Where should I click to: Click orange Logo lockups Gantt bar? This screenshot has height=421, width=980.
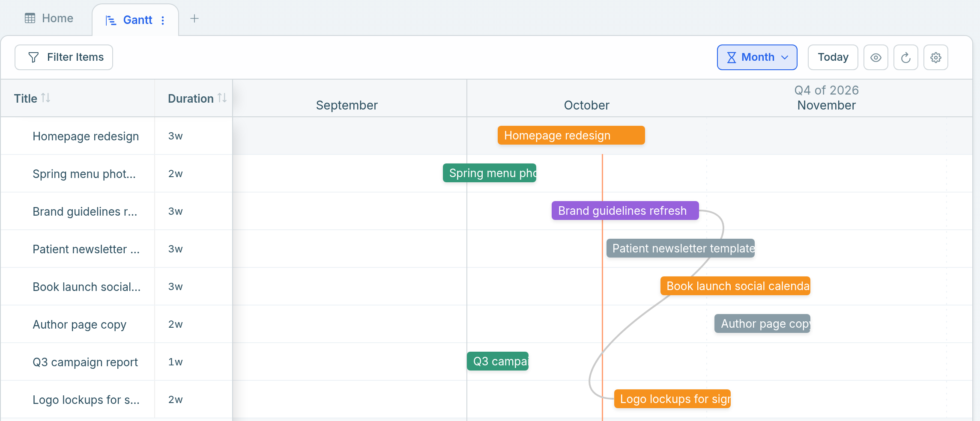672,399
